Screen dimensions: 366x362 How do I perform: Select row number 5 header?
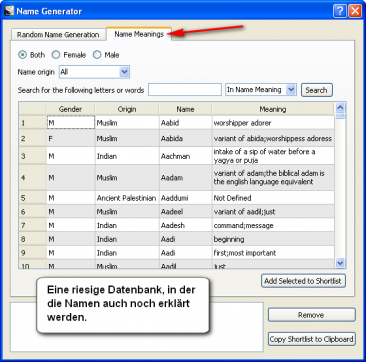coord(32,198)
